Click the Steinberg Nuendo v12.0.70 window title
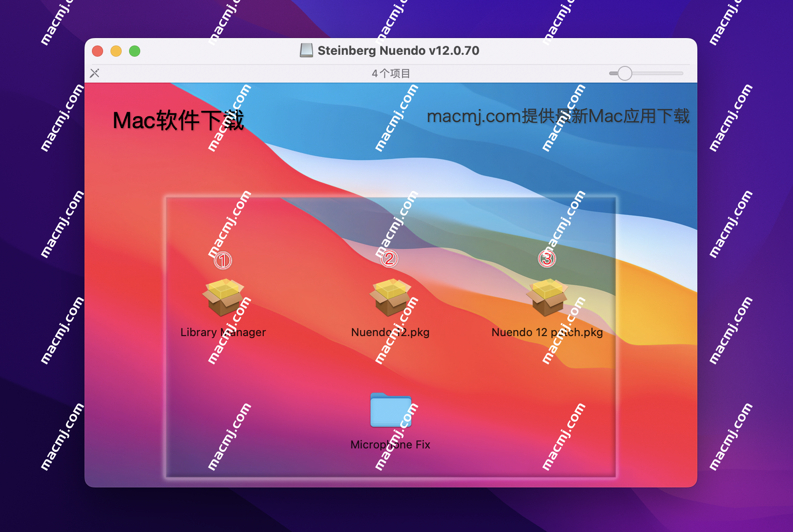The height and width of the screenshot is (532, 793). [x=398, y=51]
